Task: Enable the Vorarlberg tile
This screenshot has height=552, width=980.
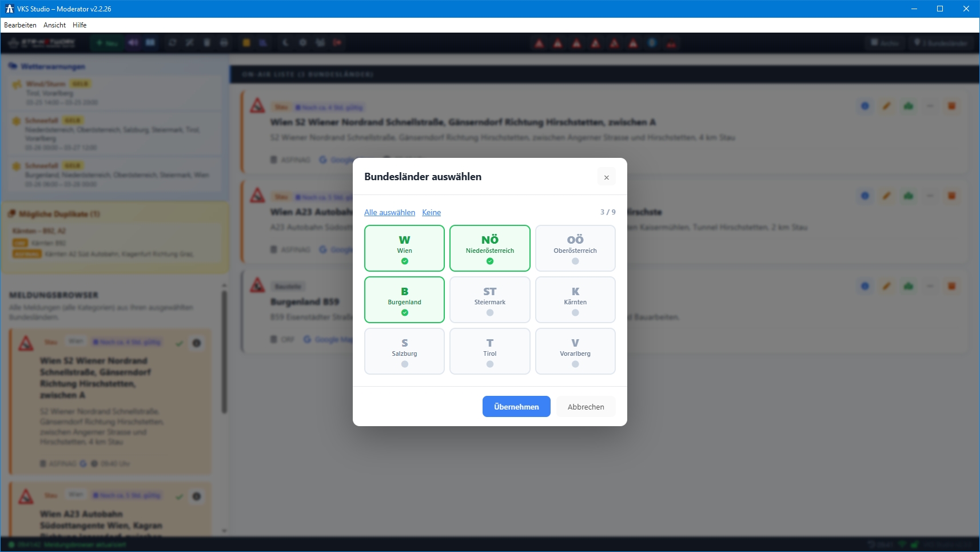Action: point(575,351)
